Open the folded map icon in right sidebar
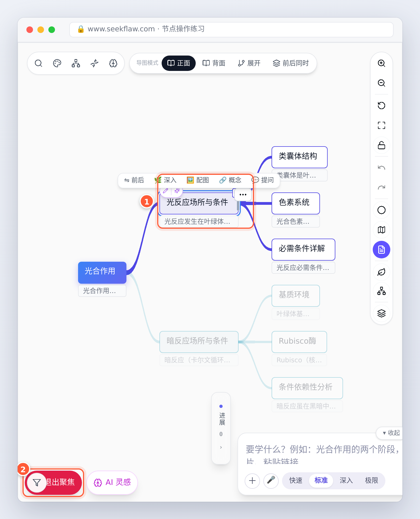The width and height of the screenshot is (420, 519). click(382, 230)
